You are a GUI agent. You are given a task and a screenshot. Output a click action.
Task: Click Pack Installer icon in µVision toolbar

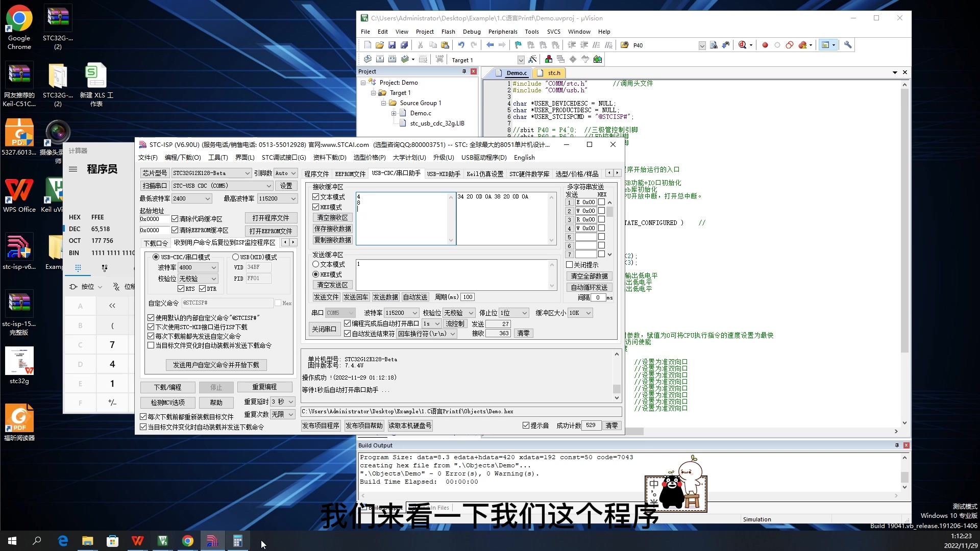coord(598,60)
